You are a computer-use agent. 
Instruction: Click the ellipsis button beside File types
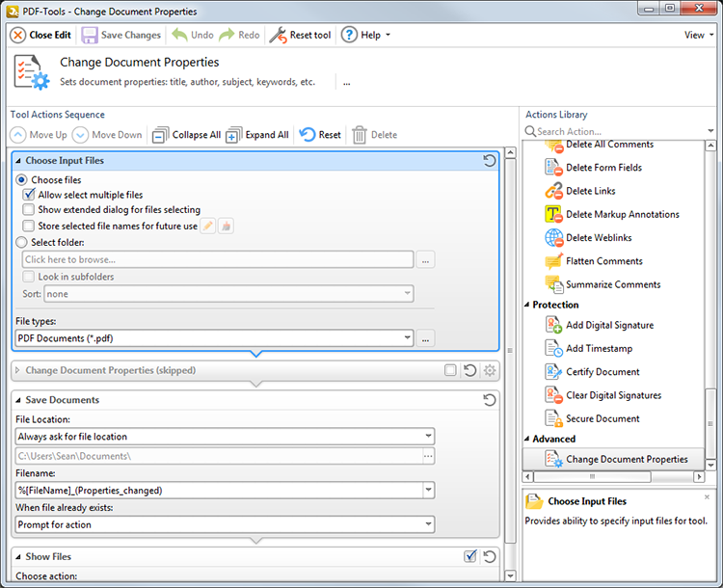click(x=425, y=338)
